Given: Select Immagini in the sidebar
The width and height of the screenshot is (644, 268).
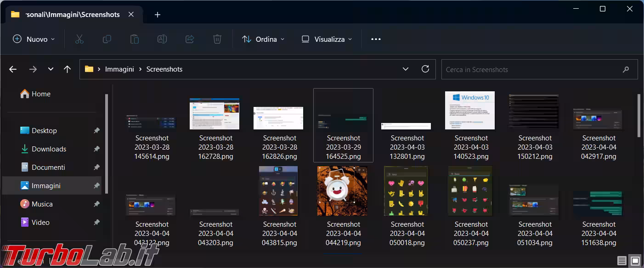Looking at the screenshot, I should coord(46,186).
